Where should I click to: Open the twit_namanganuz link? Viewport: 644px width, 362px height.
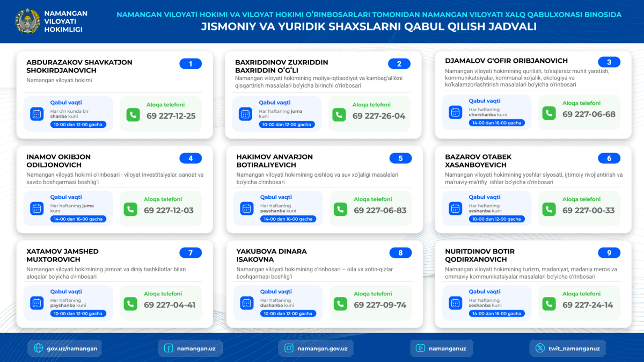pyautogui.click(x=568, y=348)
